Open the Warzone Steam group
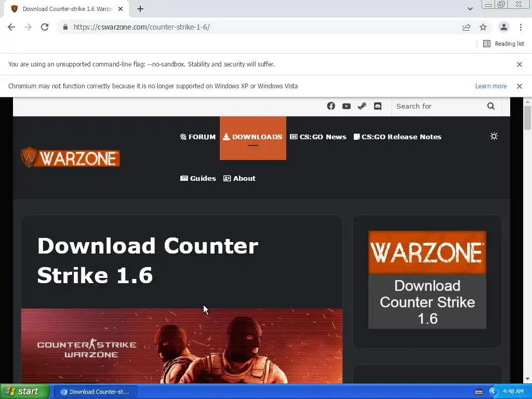Viewport: 532px width, 399px height. click(x=362, y=106)
